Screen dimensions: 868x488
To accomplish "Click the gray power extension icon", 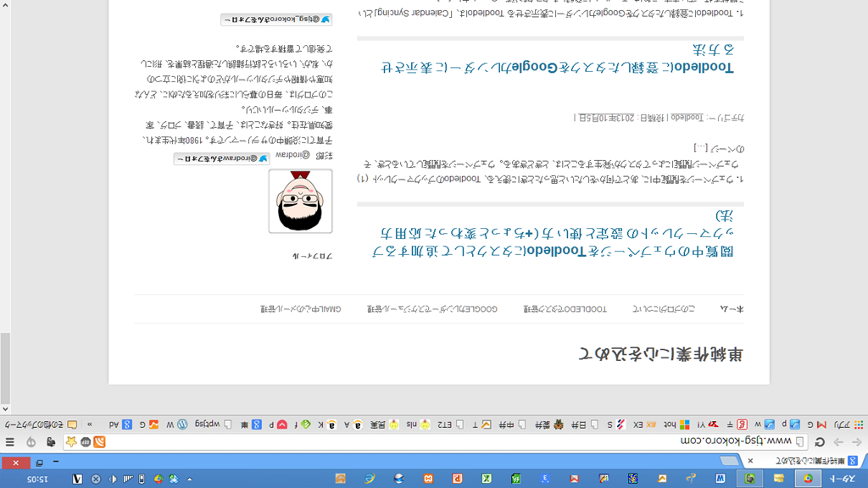I will [x=31, y=442].
